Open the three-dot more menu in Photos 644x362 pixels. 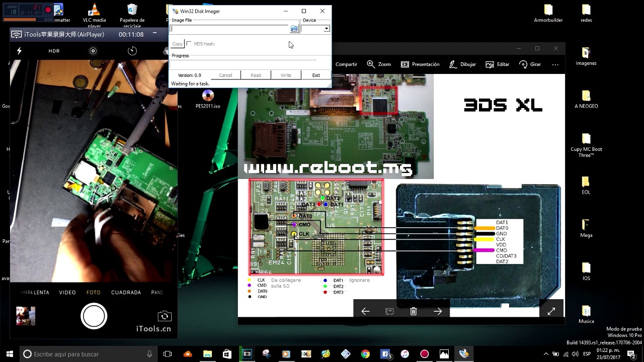pyautogui.click(x=555, y=64)
